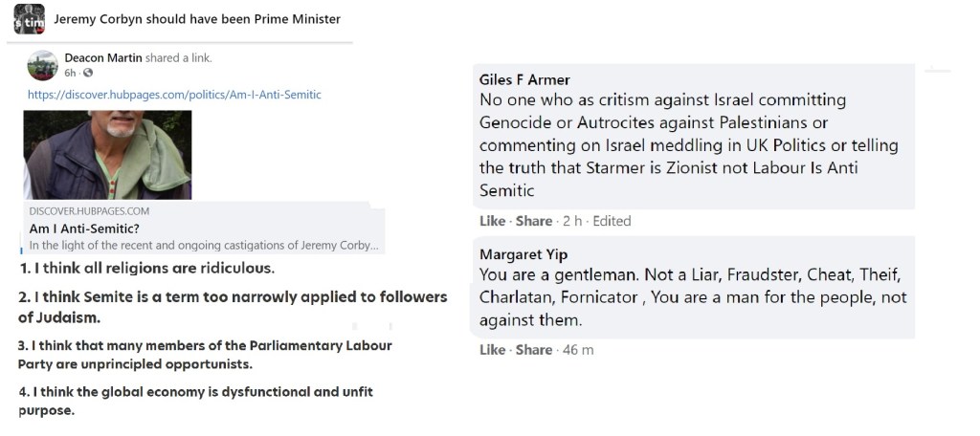Open Deacon Martin's profile name link
The image size is (980, 436).
(103, 58)
